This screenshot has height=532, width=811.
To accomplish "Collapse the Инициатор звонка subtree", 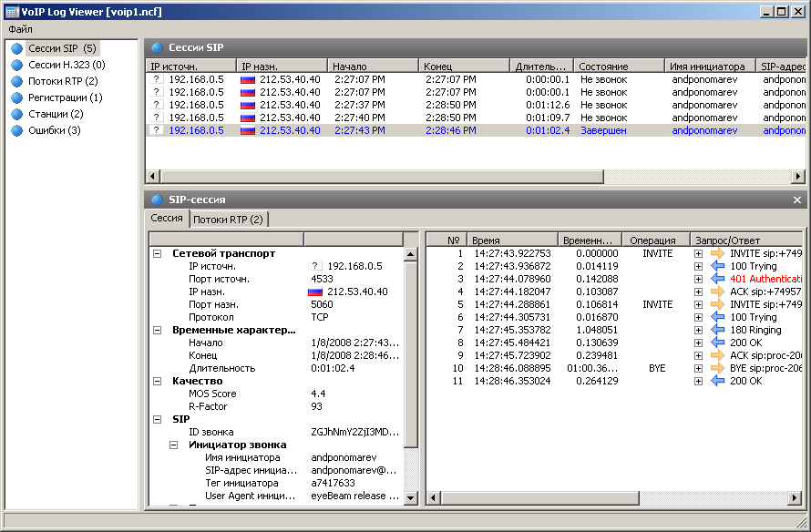I will coord(174,445).
